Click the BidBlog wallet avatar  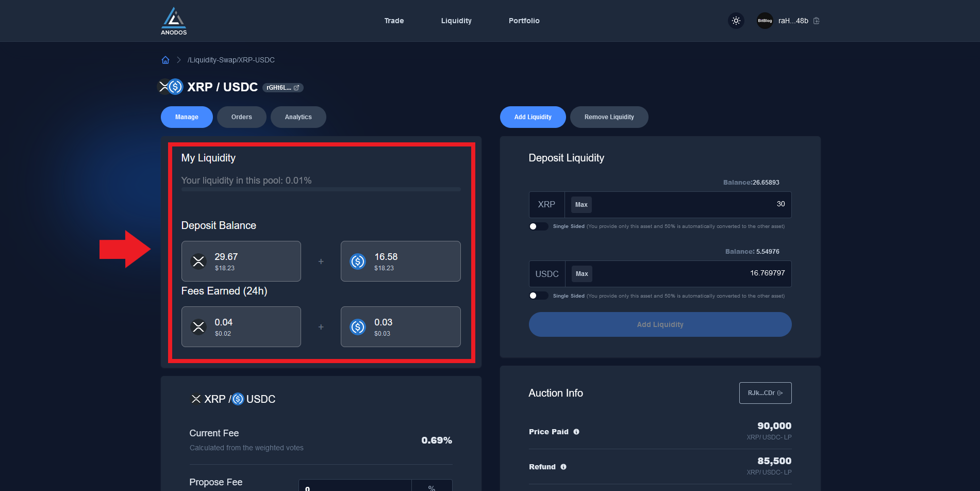765,21
